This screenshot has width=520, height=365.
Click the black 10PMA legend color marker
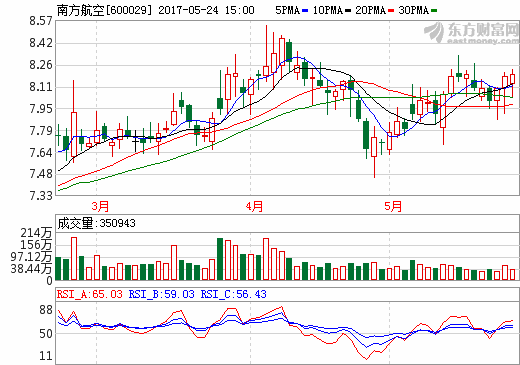point(348,11)
